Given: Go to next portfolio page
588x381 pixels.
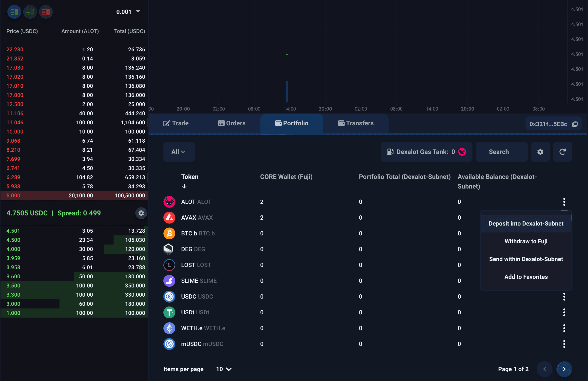Looking at the screenshot, I should click(564, 369).
